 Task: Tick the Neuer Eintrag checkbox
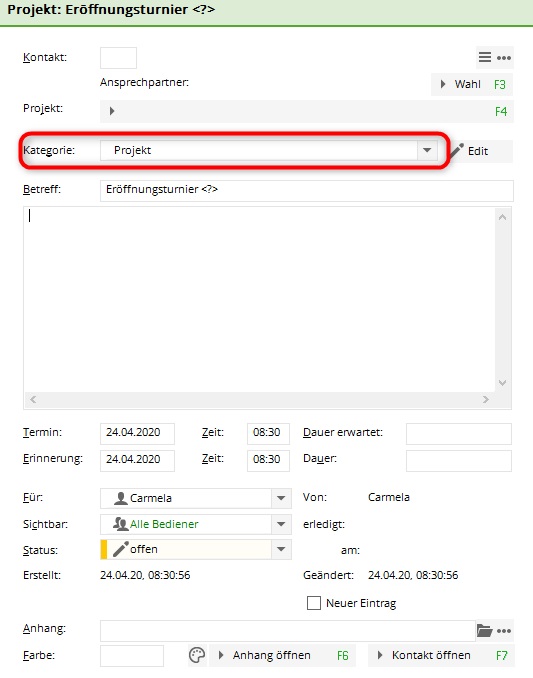pyautogui.click(x=314, y=603)
